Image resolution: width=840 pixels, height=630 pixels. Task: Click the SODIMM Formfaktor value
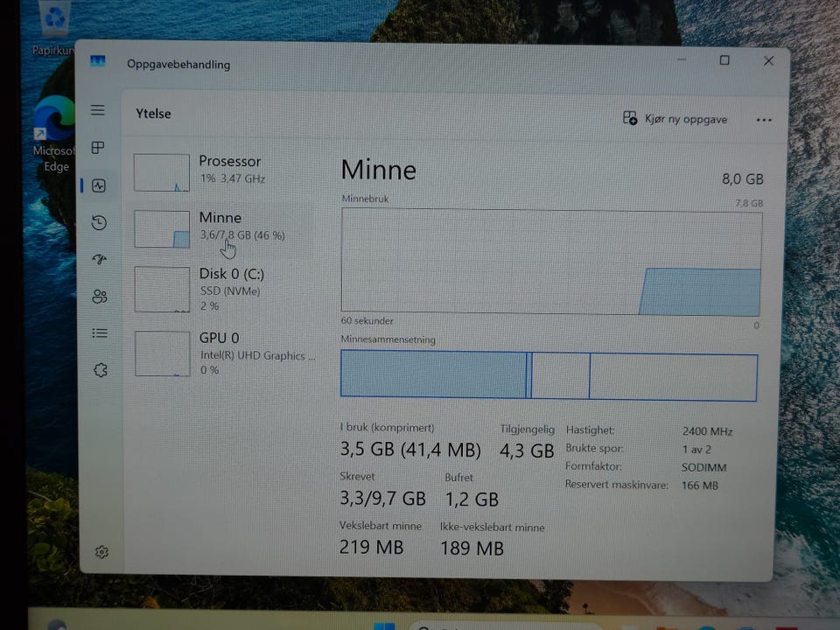pyautogui.click(x=703, y=467)
